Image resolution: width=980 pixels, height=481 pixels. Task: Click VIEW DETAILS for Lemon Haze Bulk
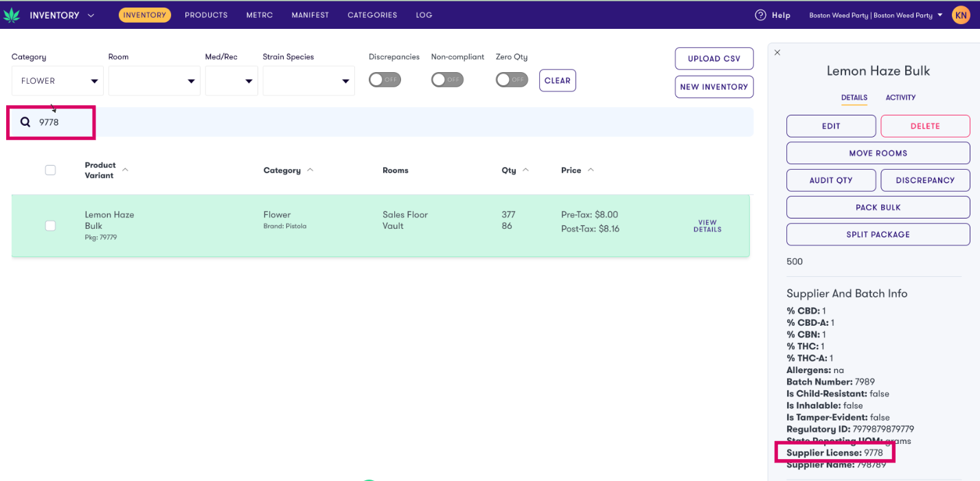707,226
